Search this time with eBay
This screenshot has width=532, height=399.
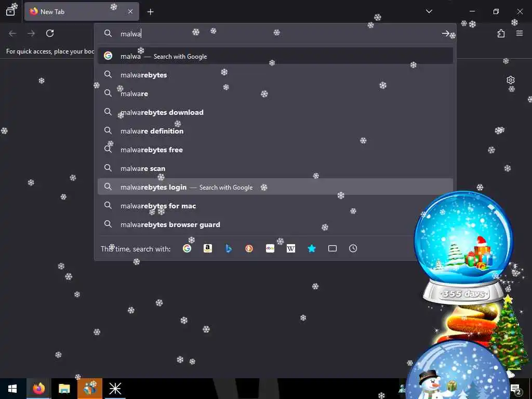(270, 248)
